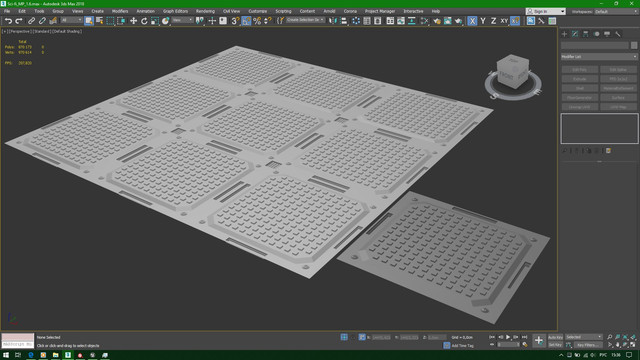Open Create Selection Set dropdown

(x=305, y=20)
